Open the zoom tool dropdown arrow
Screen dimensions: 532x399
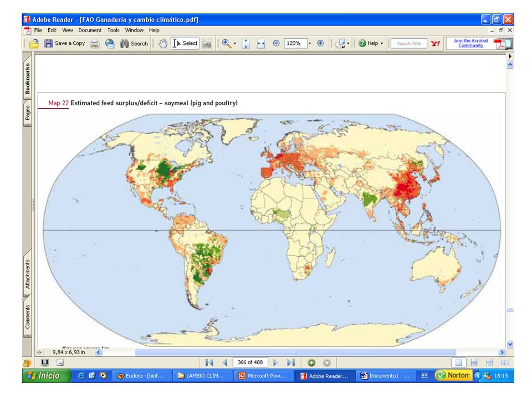click(235, 43)
